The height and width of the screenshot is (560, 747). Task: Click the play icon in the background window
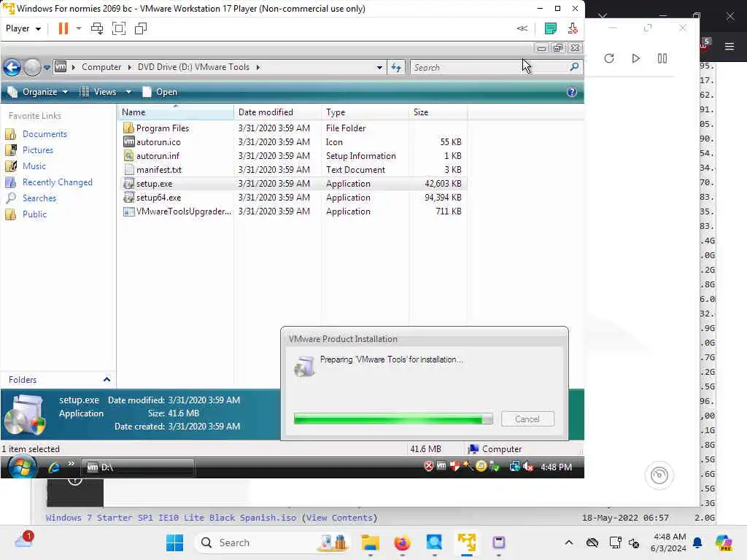pos(635,58)
